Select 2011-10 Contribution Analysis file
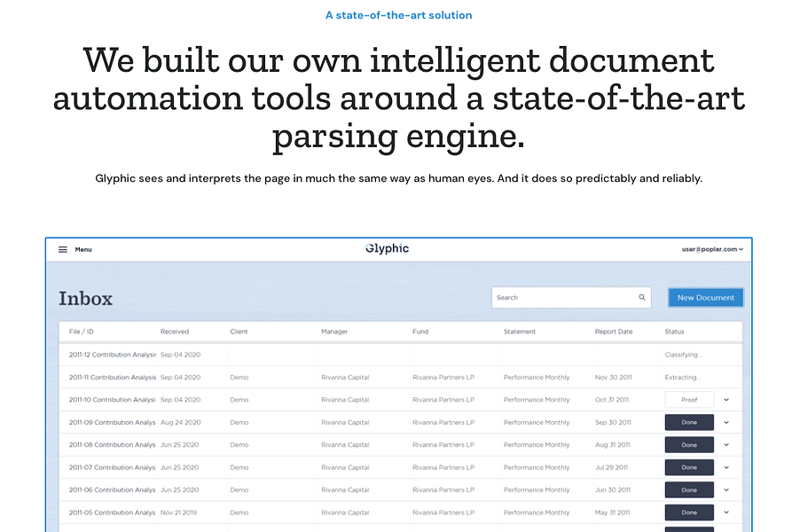This screenshot has height=532, width=792. click(x=112, y=400)
